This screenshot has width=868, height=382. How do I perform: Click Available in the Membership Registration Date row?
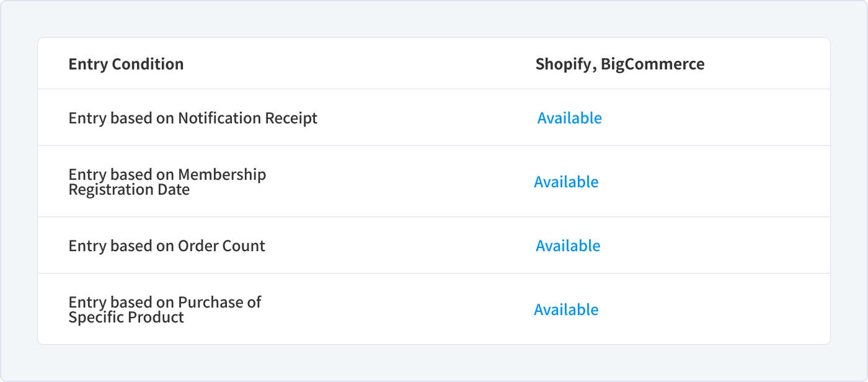point(566,182)
